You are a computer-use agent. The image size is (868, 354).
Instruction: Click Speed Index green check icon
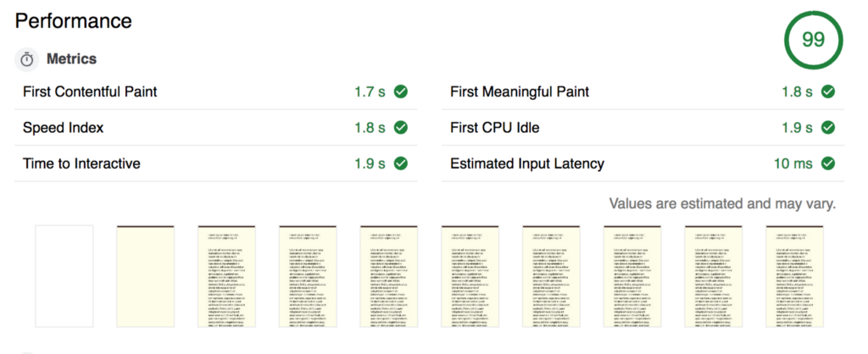click(x=402, y=128)
